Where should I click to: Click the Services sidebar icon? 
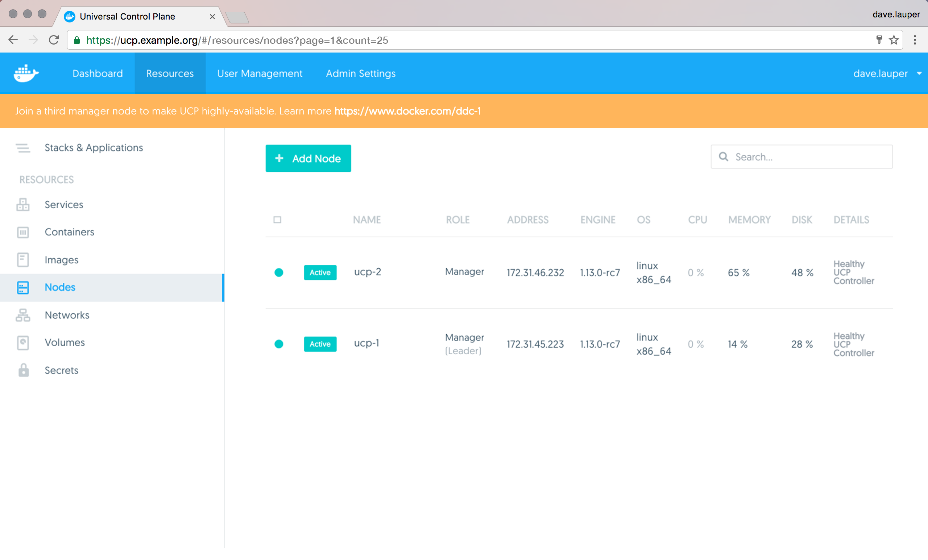click(23, 204)
